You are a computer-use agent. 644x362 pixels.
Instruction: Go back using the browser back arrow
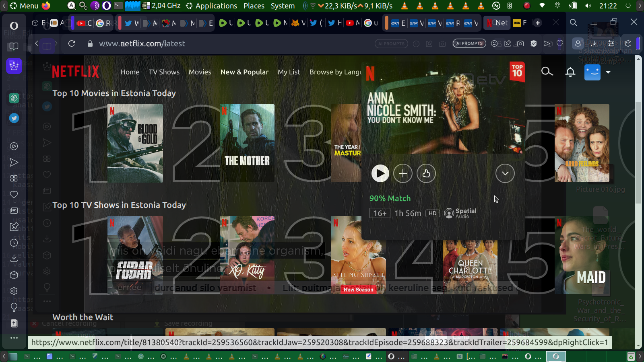point(37,43)
